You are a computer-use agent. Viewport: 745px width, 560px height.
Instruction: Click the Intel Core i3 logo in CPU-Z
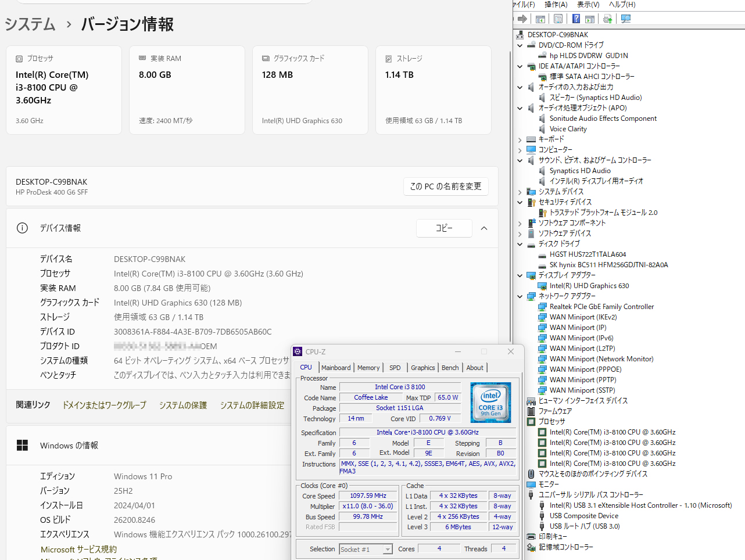[x=490, y=402]
